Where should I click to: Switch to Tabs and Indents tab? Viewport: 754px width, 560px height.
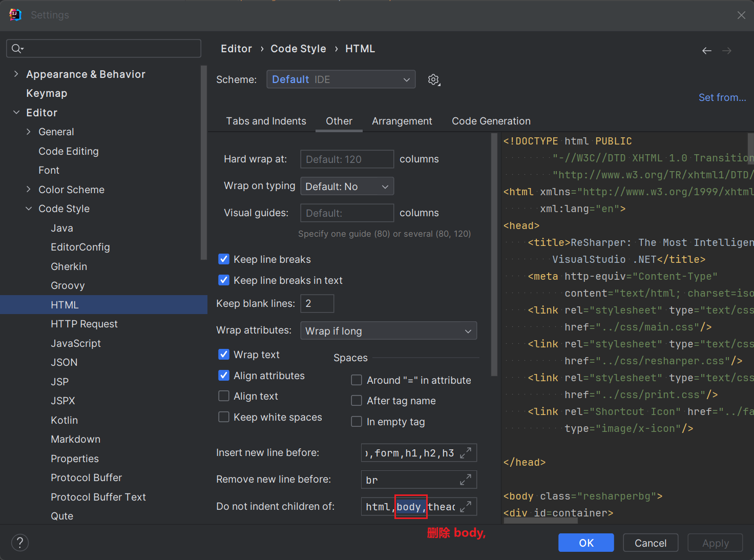click(x=266, y=121)
